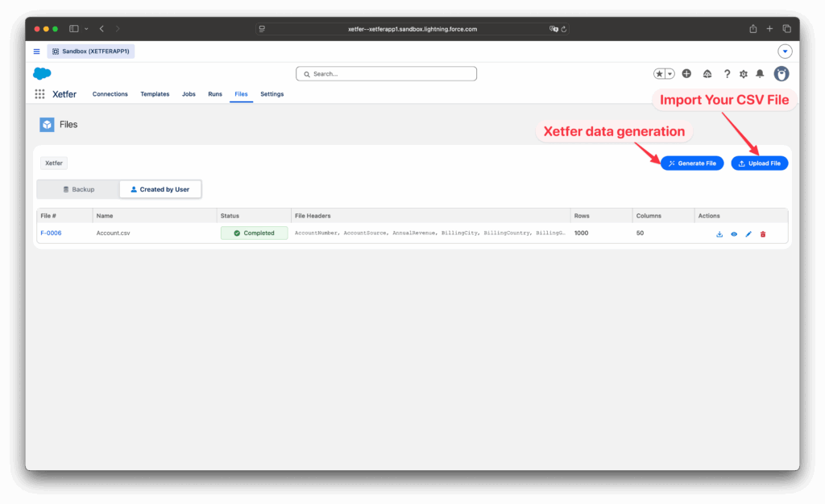Open the browser share icon
825x504 pixels.
753,29
